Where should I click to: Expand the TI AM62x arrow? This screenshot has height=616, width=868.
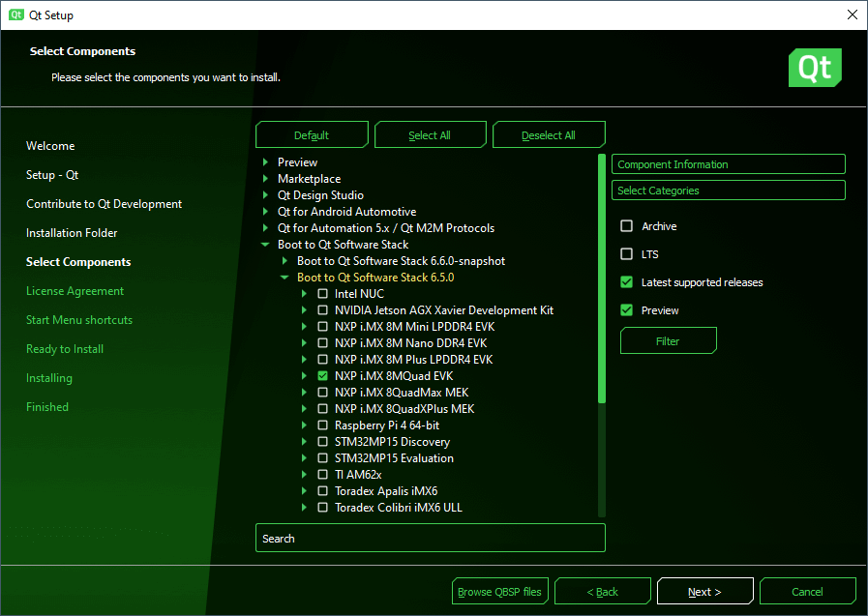coord(304,475)
